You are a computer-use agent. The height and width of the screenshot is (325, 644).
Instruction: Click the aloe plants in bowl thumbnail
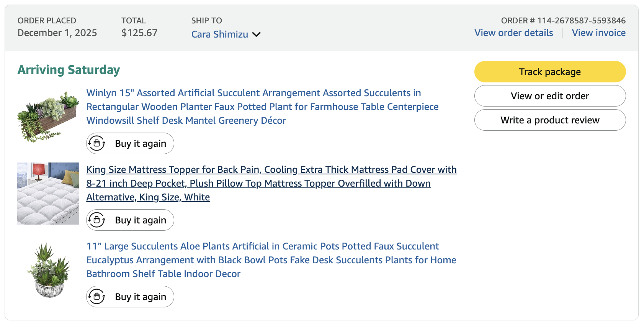[x=48, y=270]
